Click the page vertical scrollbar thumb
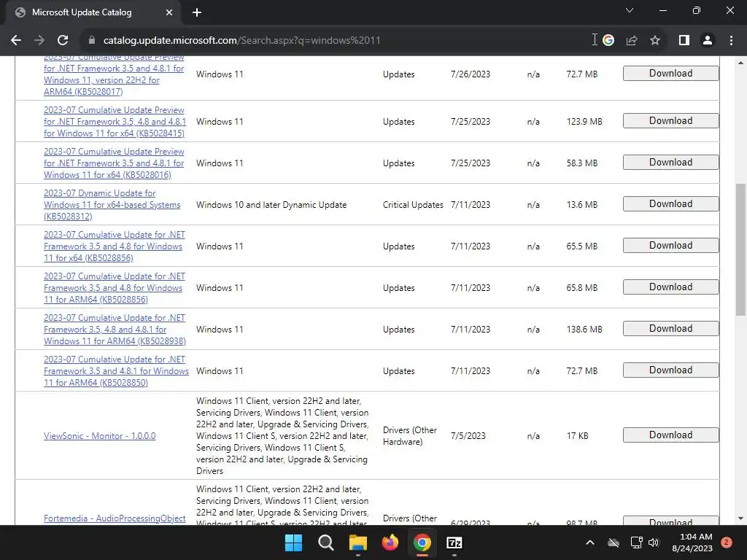This screenshot has width=747, height=560. coord(740,249)
